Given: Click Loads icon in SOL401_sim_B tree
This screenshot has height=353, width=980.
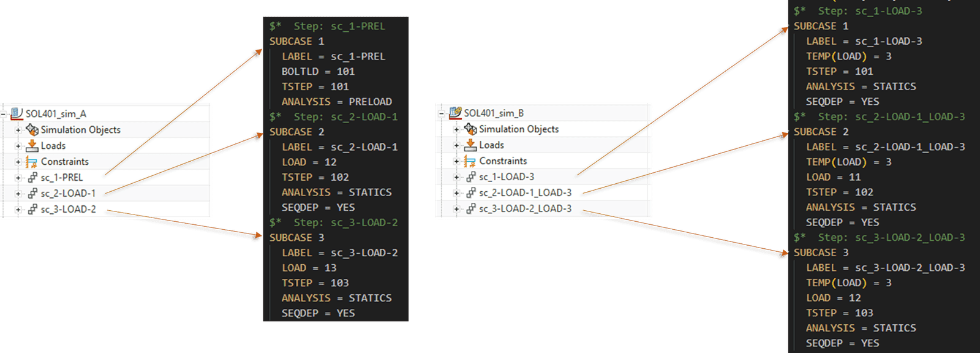Looking at the screenshot, I should 470,145.
